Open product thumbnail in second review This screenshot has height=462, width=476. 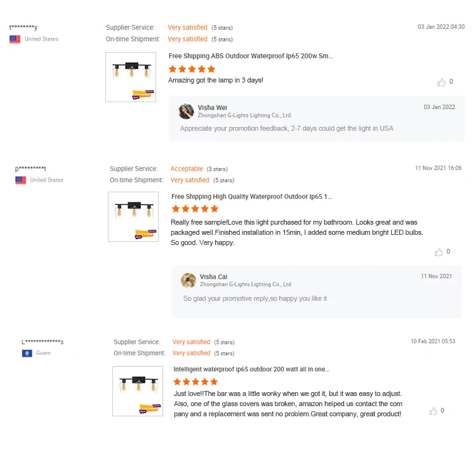coord(133,217)
